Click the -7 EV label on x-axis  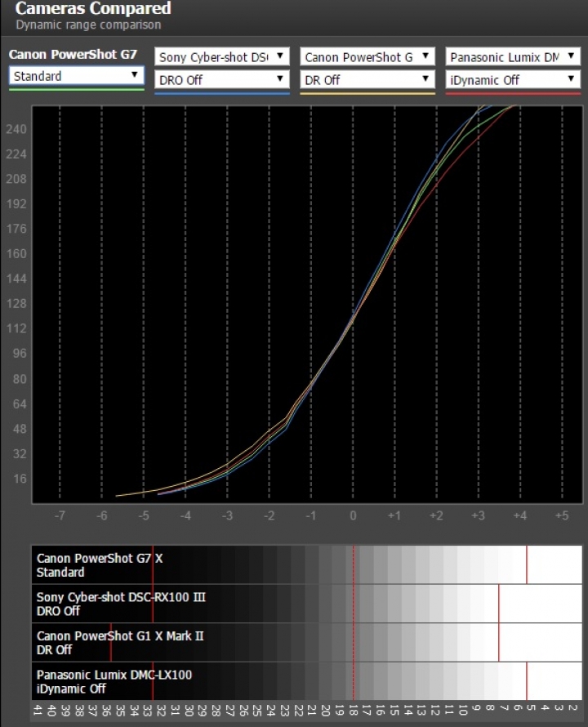tap(60, 515)
